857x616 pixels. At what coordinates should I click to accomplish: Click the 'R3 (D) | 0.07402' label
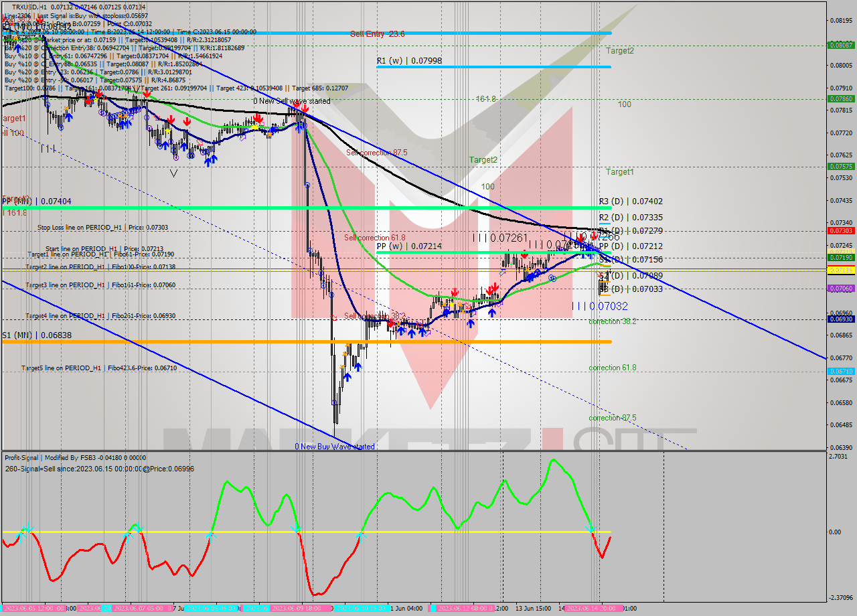(631, 201)
